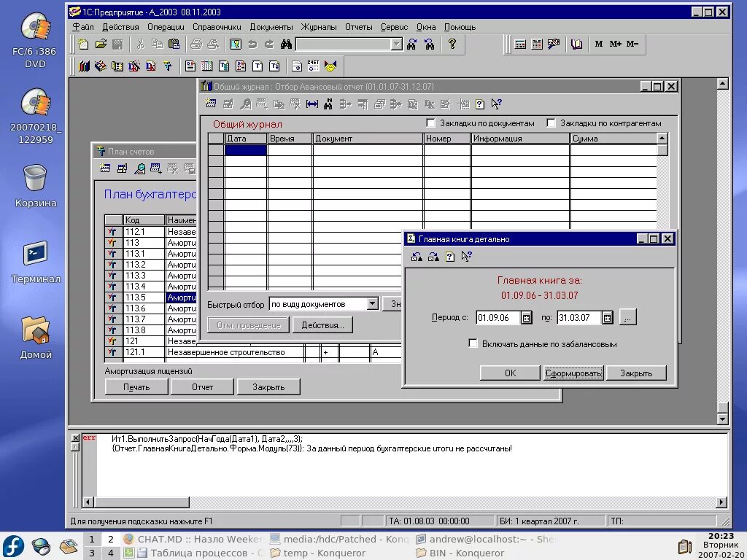Screen dimensions: 747x560
Task: Open calendar picker for Период с date
Action: (527, 318)
